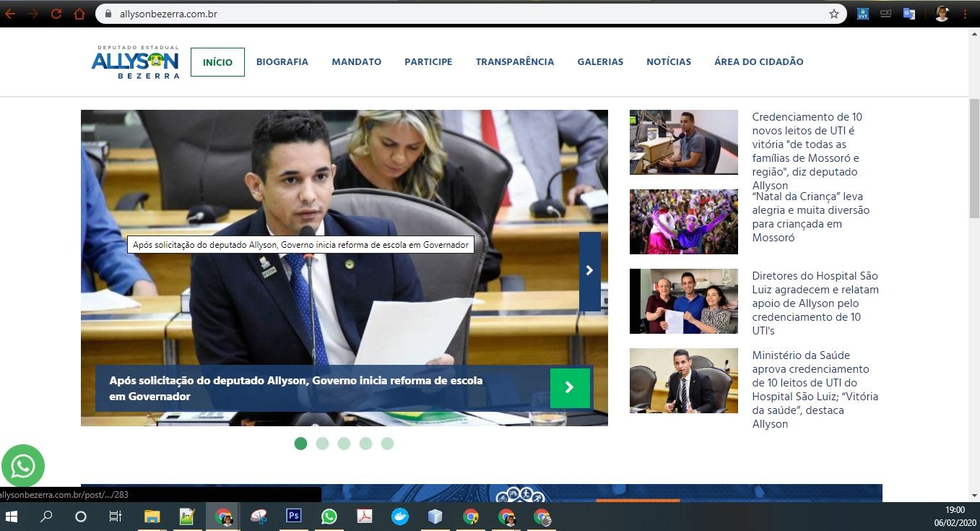The height and width of the screenshot is (531, 980).
Task: Open the MANDATO menu
Action: point(357,62)
